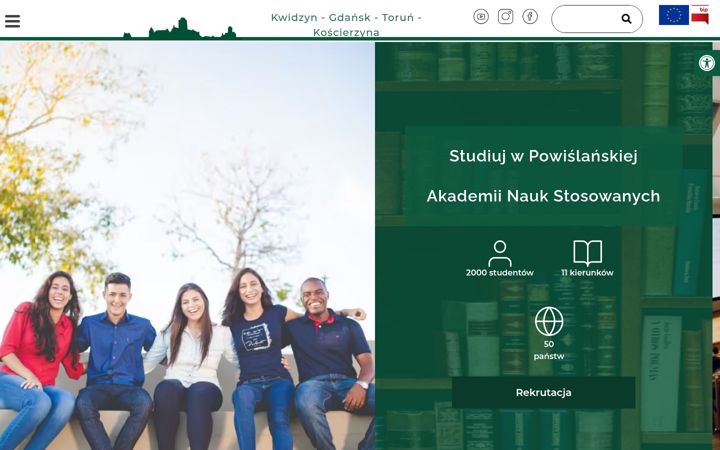Open the YouTube channel icon
This screenshot has width=720, height=450.
click(x=481, y=17)
